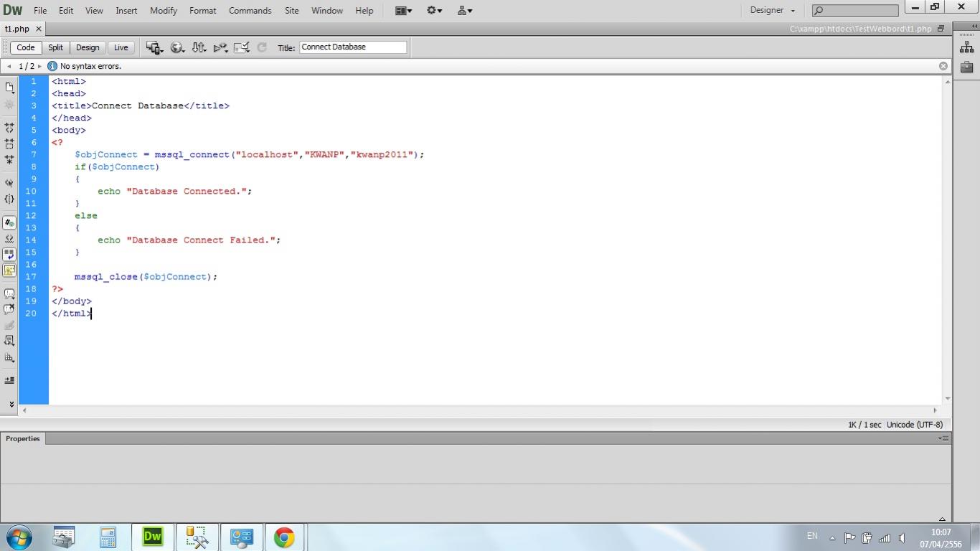Expand All icon in coding toolbar
980x551 pixels.
click(x=9, y=159)
